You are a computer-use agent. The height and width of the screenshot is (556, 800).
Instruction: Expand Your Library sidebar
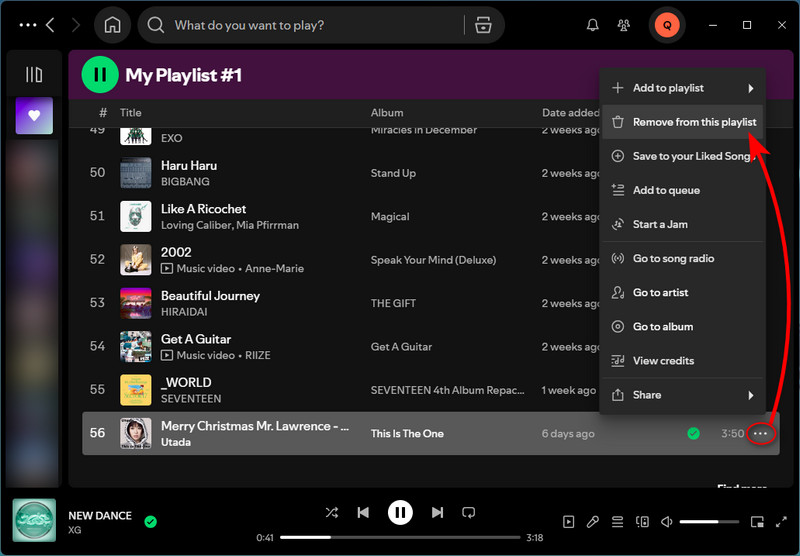click(34, 74)
